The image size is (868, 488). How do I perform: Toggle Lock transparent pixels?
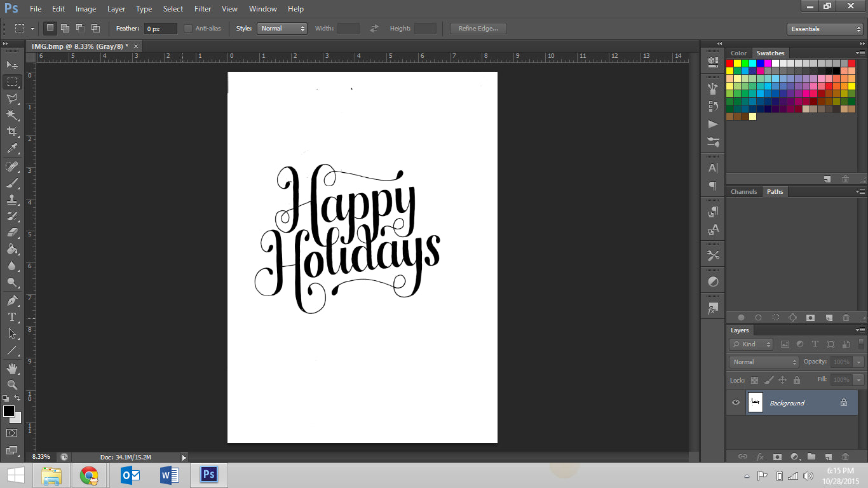point(754,380)
